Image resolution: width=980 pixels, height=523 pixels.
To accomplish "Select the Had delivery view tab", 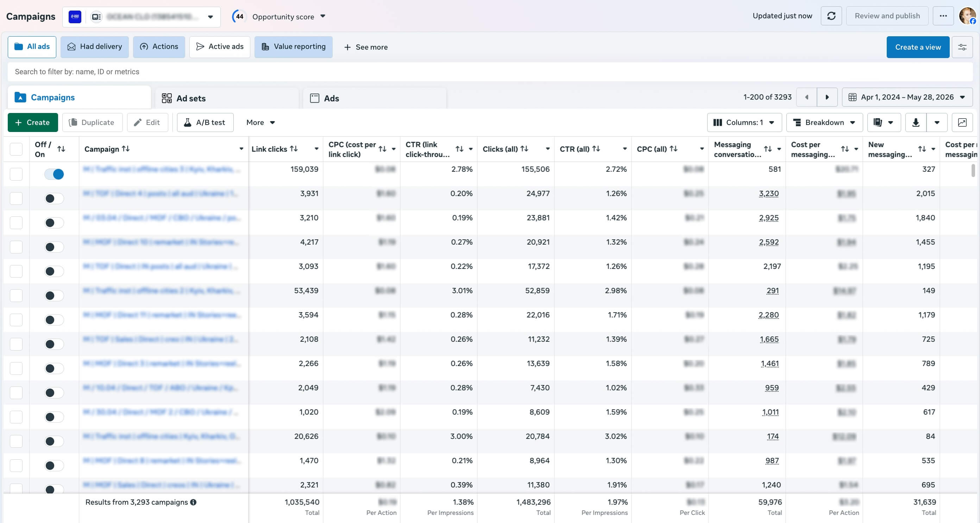I will coord(94,47).
